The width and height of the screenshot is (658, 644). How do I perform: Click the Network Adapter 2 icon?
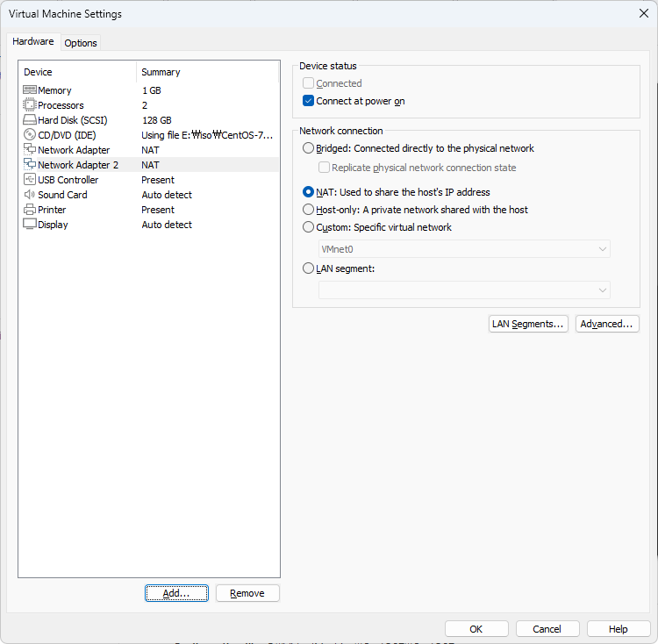pos(29,164)
